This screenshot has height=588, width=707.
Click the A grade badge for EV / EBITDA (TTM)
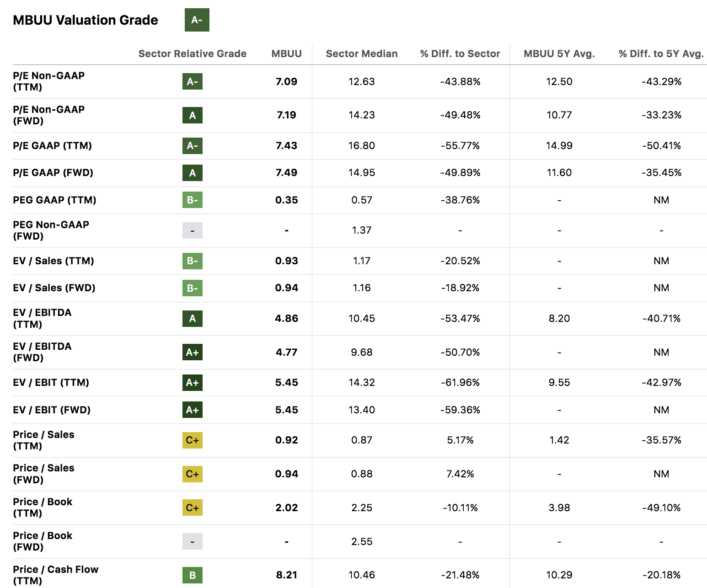point(192,319)
